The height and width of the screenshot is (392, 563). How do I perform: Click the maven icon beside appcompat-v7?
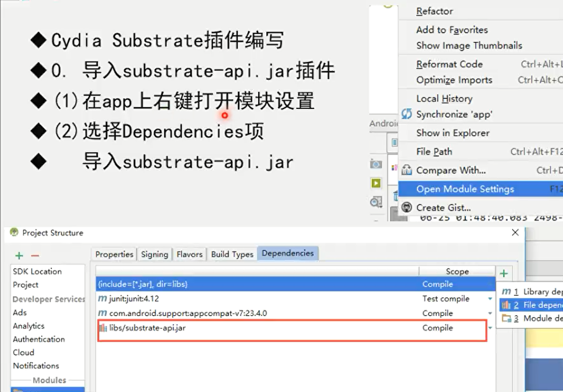103,313
